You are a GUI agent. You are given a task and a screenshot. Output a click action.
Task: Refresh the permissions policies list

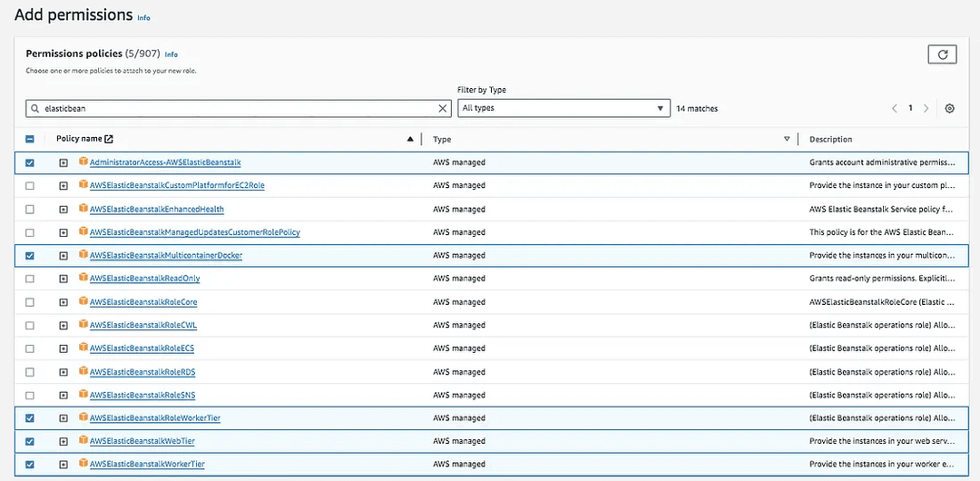943,54
